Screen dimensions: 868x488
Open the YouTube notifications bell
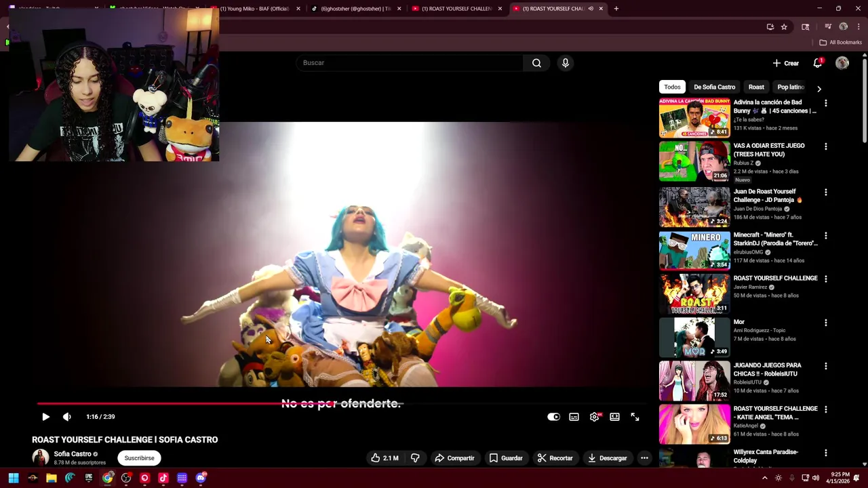818,63
